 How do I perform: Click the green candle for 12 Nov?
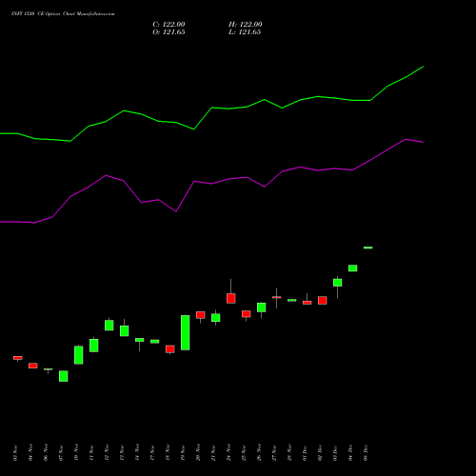pos(109,326)
